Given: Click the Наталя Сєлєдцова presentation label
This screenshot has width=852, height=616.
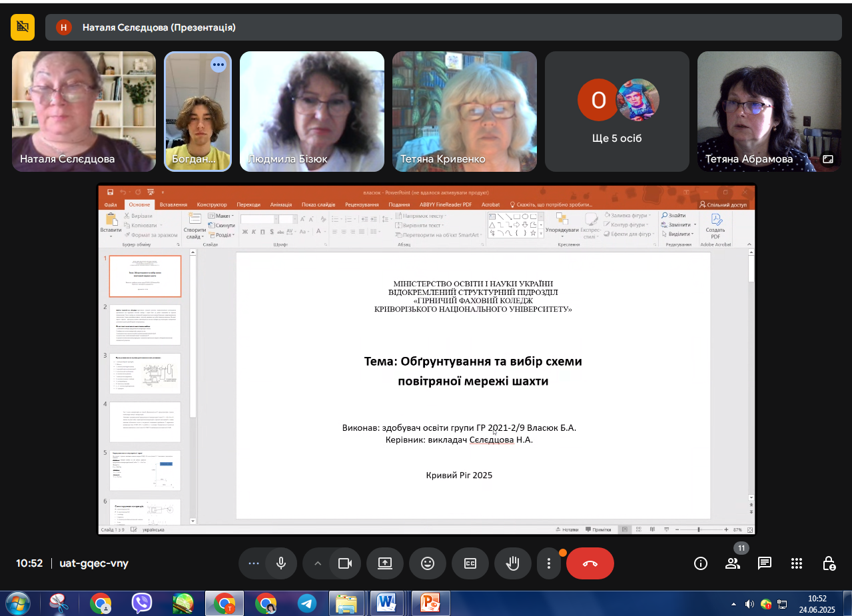Looking at the screenshot, I should pyautogui.click(x=159, y=27).
